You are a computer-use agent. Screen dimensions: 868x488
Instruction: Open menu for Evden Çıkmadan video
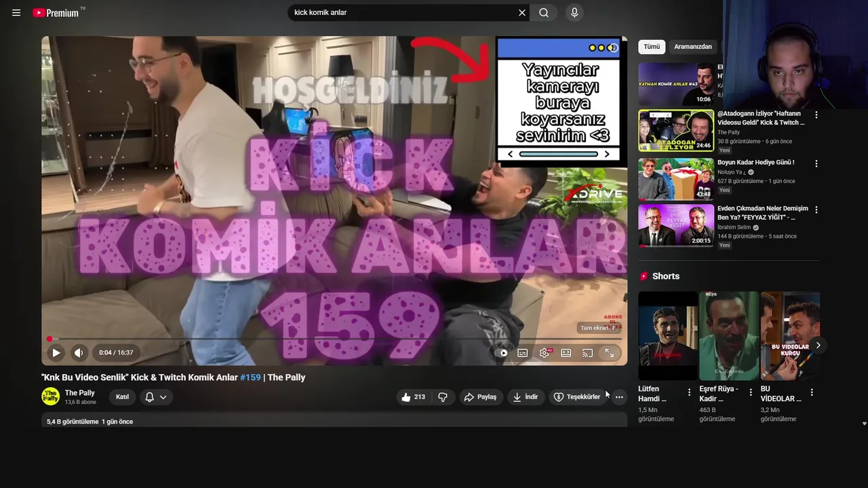point(816,210)
